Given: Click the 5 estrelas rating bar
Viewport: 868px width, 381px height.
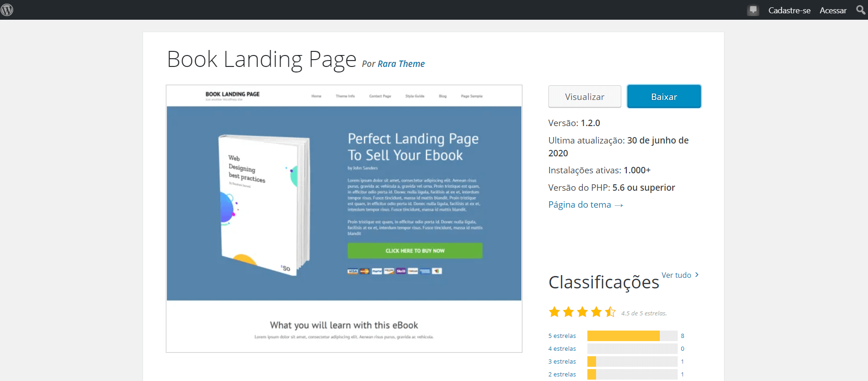Looking at the screenshot, I should [632, 336].
